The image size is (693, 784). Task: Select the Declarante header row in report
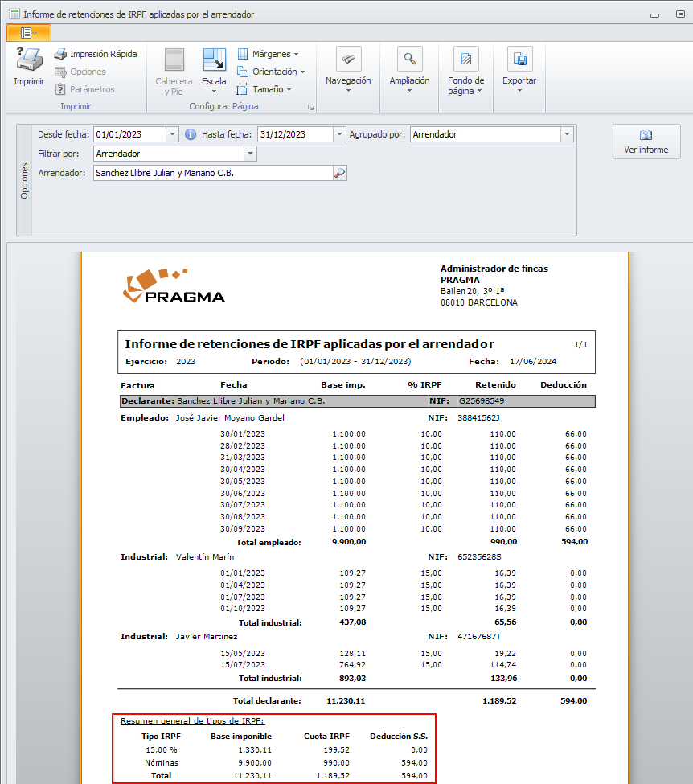pyautogui.click(x=358, y=401)
